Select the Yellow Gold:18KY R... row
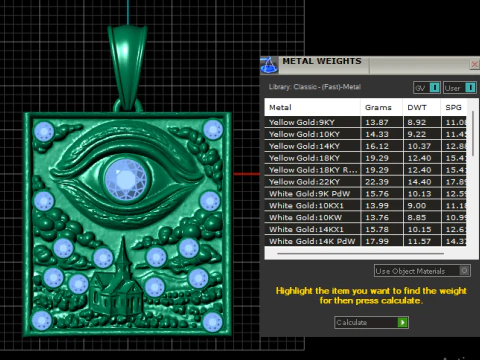This screenshot has height=360, width=480. (366, 170)
